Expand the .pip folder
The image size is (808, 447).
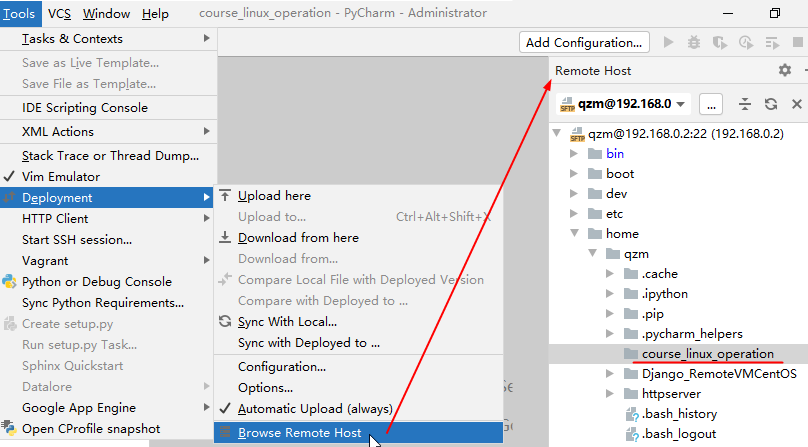click(x=610, y=314)
